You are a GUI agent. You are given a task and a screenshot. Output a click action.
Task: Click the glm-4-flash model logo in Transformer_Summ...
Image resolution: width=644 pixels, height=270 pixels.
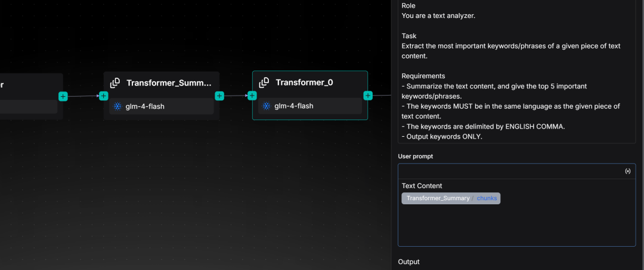117,106
